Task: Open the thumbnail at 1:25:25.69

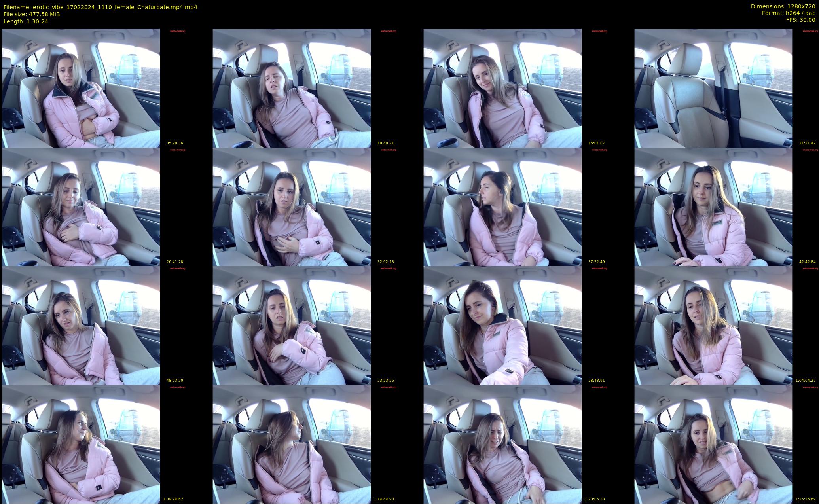Action: (x=713, y=444)
